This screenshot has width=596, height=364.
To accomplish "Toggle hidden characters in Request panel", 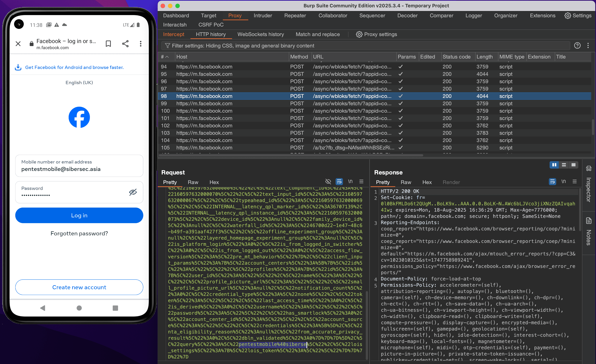I will tap(328, 181).
